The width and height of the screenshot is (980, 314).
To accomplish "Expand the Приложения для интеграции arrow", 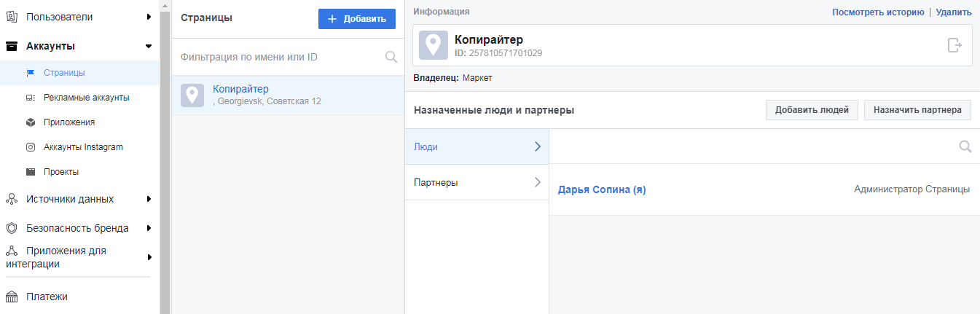I will (x=149, y=257).
